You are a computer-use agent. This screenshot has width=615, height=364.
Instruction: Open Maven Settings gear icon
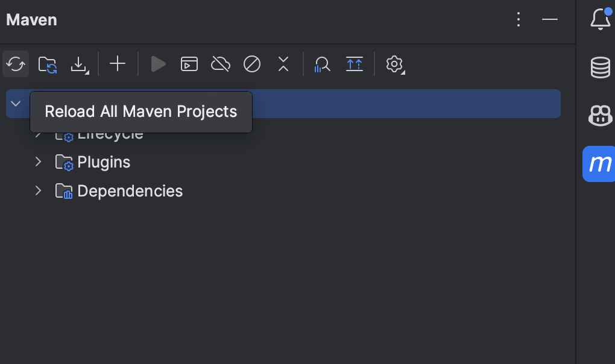(394, 64)
